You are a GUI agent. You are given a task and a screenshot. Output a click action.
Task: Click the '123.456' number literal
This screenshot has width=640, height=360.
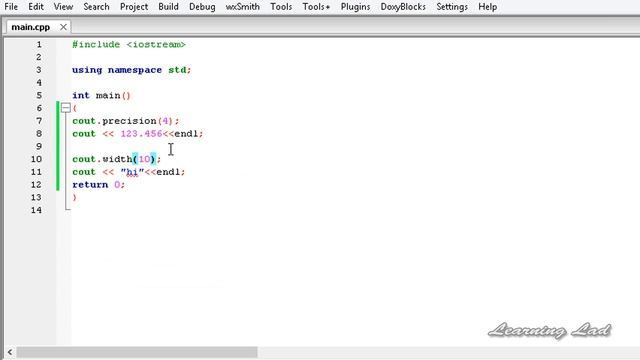tap(141, 134)
